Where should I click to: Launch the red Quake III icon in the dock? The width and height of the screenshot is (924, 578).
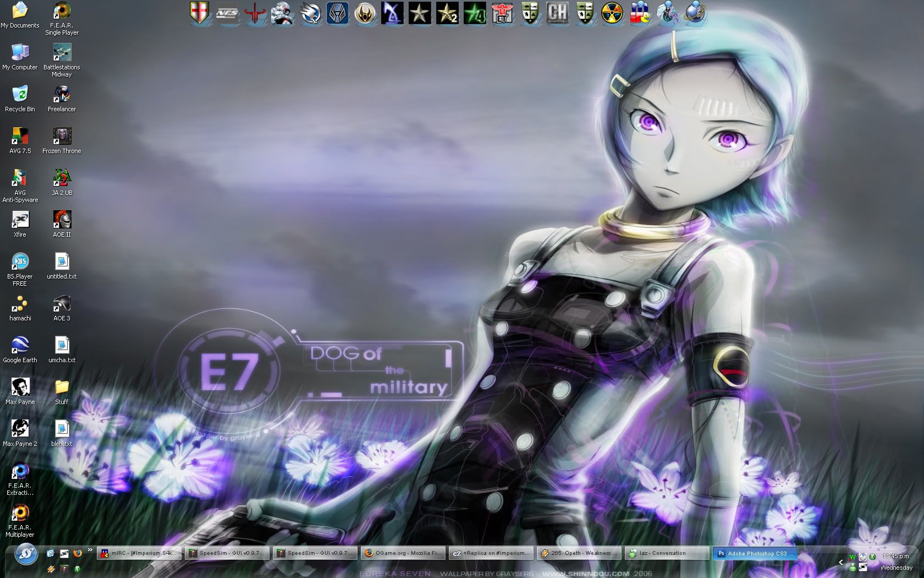click(x=255, y=13)
